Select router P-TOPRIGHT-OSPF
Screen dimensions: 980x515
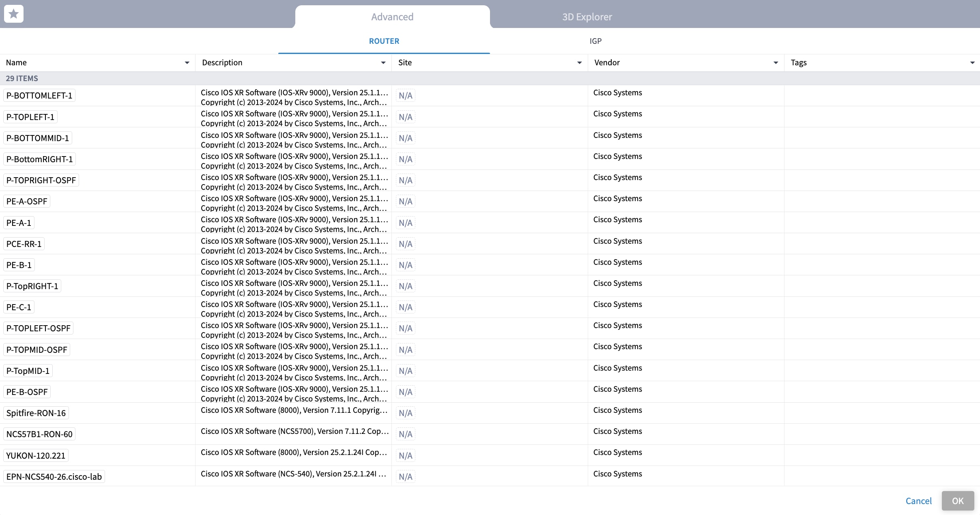[x=41, y=180]
